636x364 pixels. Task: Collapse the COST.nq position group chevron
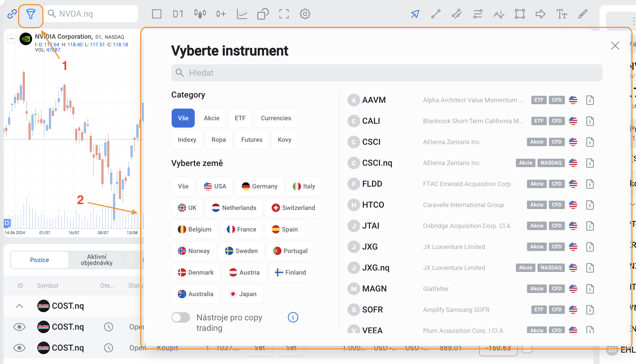tap(20, 306)
